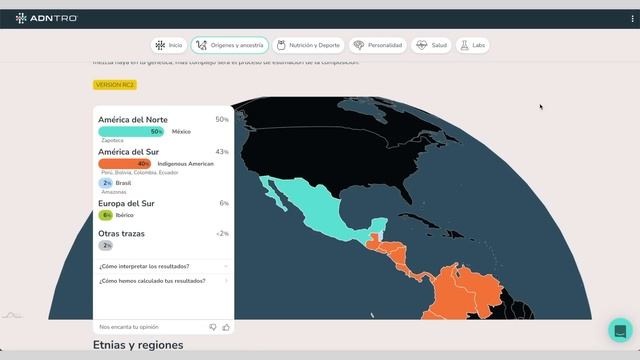Screen dimensions: 640x360
Task: Click the 50% América del Norte total
Action: [222, 120]
